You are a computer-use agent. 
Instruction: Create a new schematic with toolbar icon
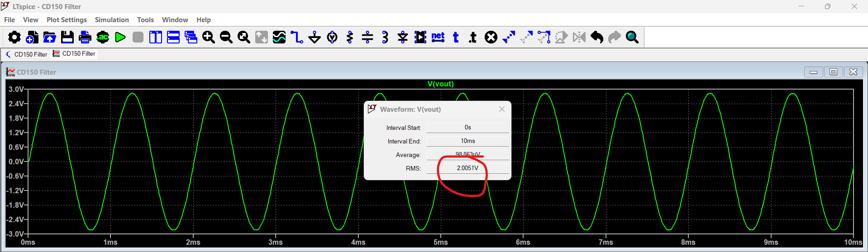click(x=32, y=37)
